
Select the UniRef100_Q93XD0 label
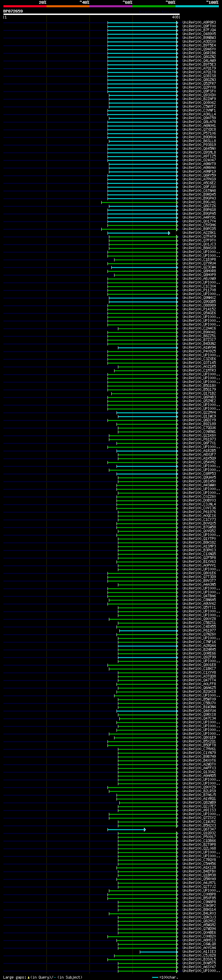199,95
